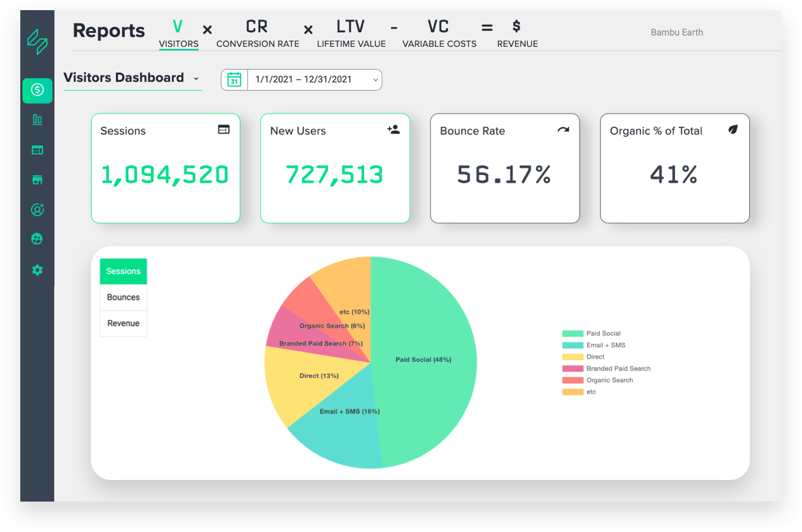Click the New Users 727,513 card
Screen dimensions: 802x532
[335, 169]
